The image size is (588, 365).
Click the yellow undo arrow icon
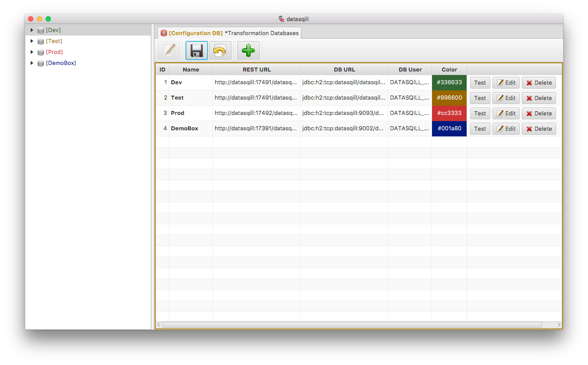[x=220, y=50]
